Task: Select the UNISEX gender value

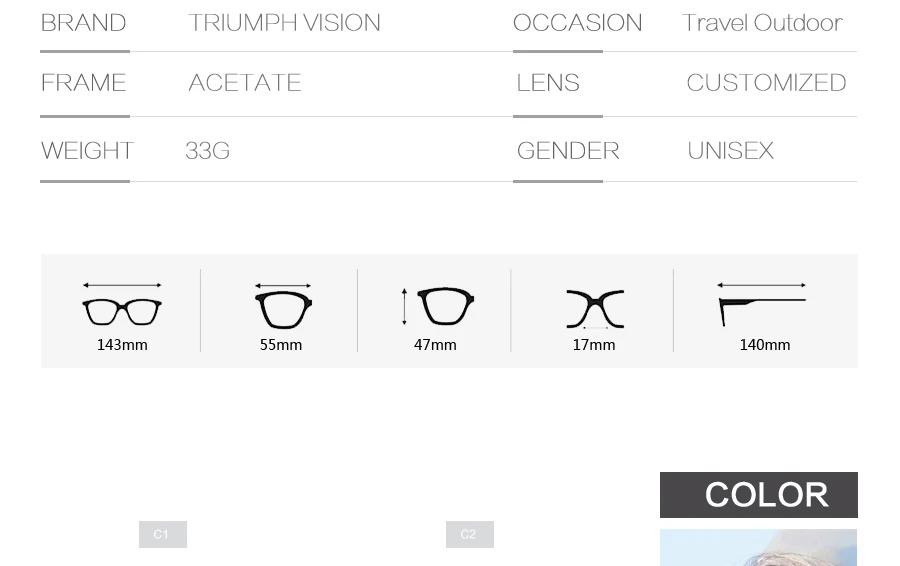Action: click(731, 151)
